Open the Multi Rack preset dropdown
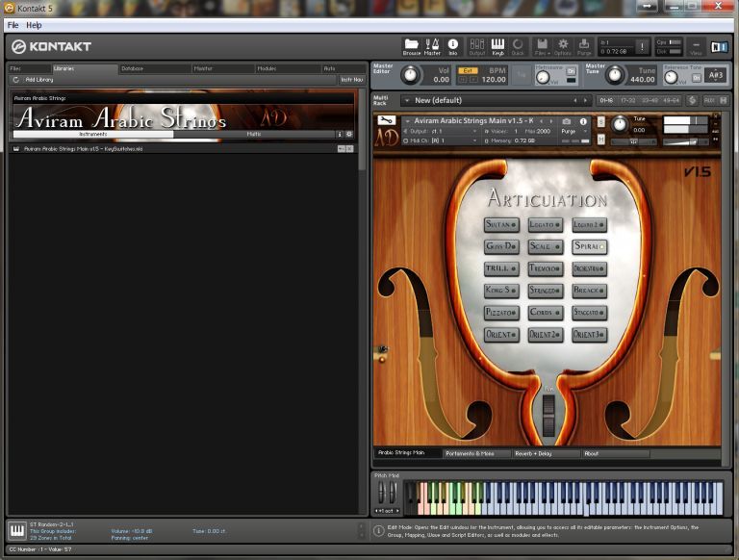The image size is (739, 560). 407,100
